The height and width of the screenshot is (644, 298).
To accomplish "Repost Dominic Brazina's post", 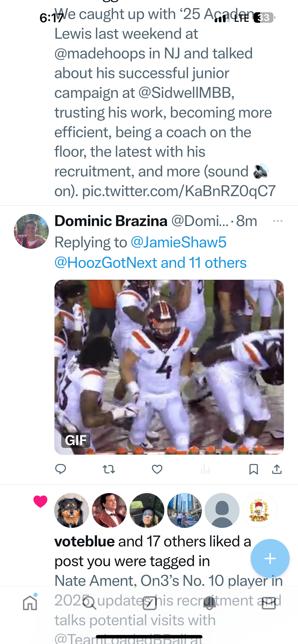I will tap(109, 469).
